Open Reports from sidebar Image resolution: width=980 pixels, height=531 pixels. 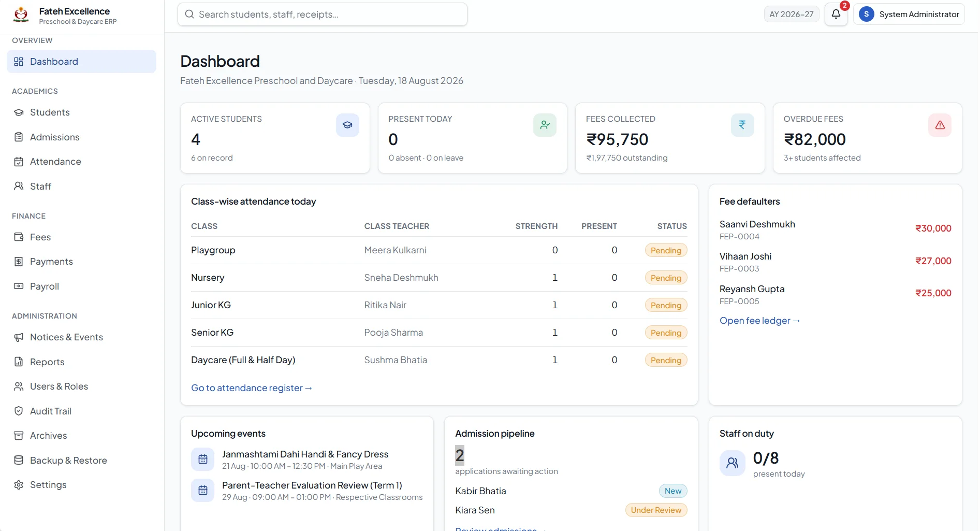(81, 362)
